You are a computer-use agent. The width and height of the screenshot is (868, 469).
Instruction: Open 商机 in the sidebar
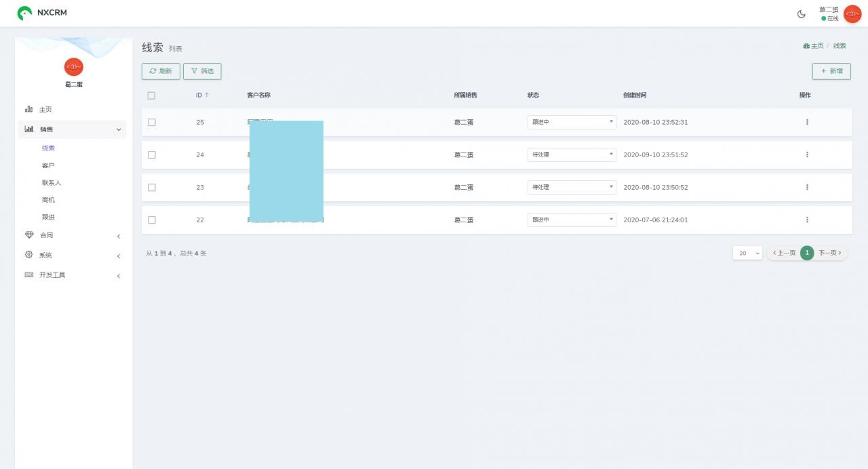tap(48, 200)
